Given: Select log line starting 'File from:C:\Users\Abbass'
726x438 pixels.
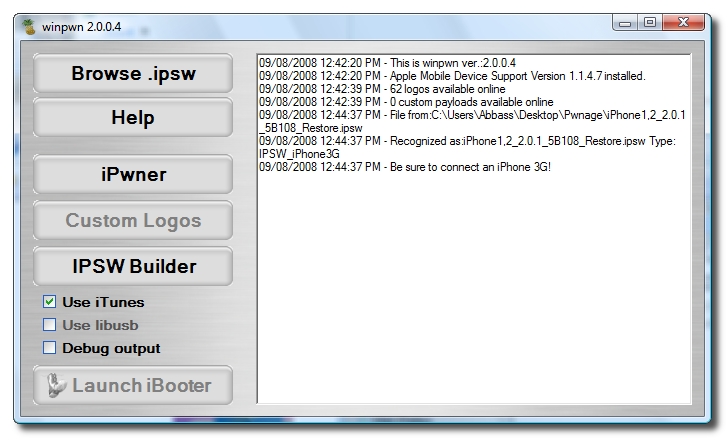Looking at the screenshot, I should [x=472, y=121].
